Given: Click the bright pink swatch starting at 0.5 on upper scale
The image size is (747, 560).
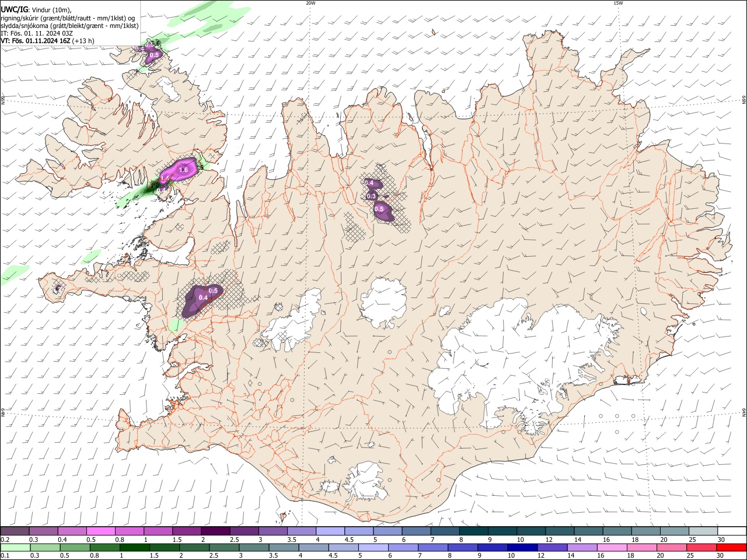Looking at the screenshot, I should 100,531.
